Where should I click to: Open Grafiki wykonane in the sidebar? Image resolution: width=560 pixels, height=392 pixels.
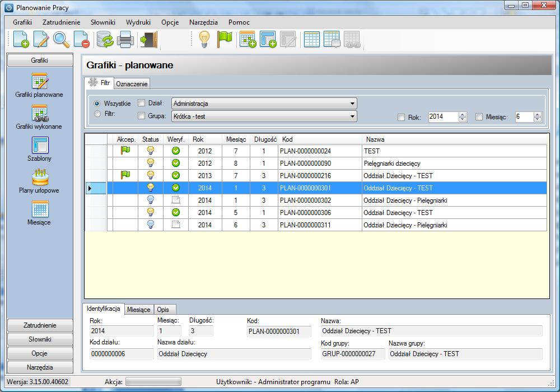[x=39, y=117]
